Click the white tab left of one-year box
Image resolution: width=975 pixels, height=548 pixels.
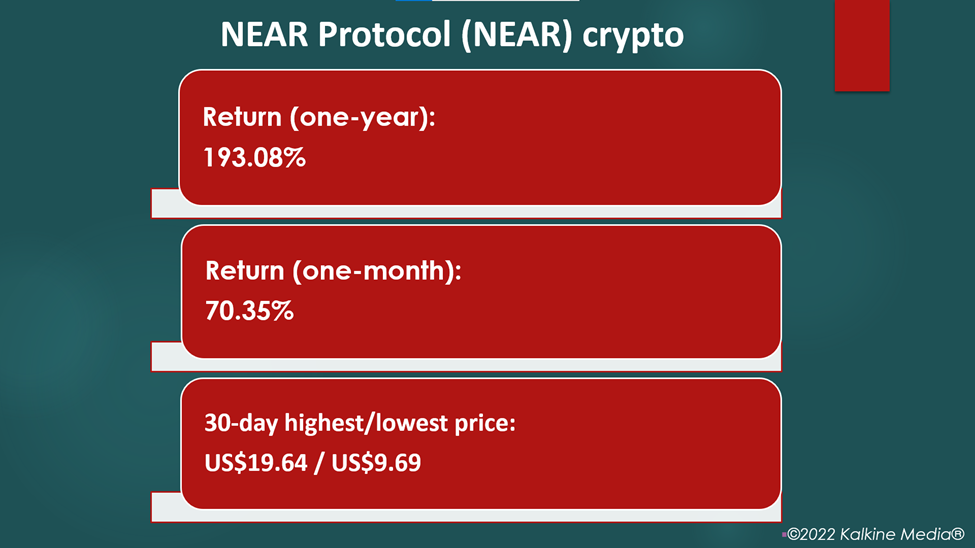pos(164,203)
